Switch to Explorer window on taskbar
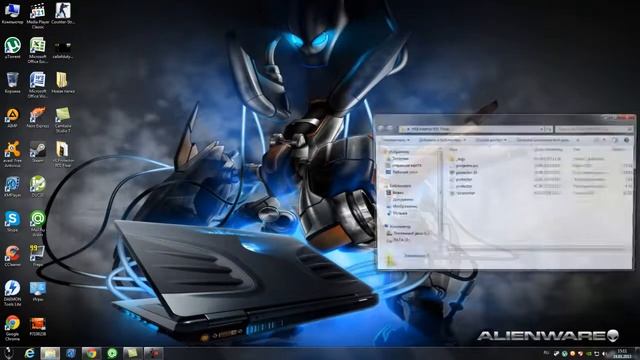The height and width of the screenshot is (360, 640). point(50,353)
